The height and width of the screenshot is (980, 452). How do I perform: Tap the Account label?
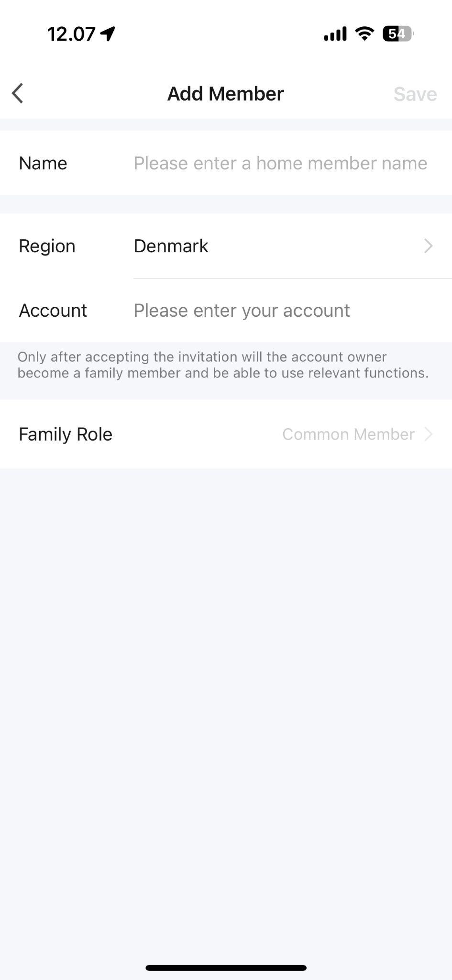(53, 311)
